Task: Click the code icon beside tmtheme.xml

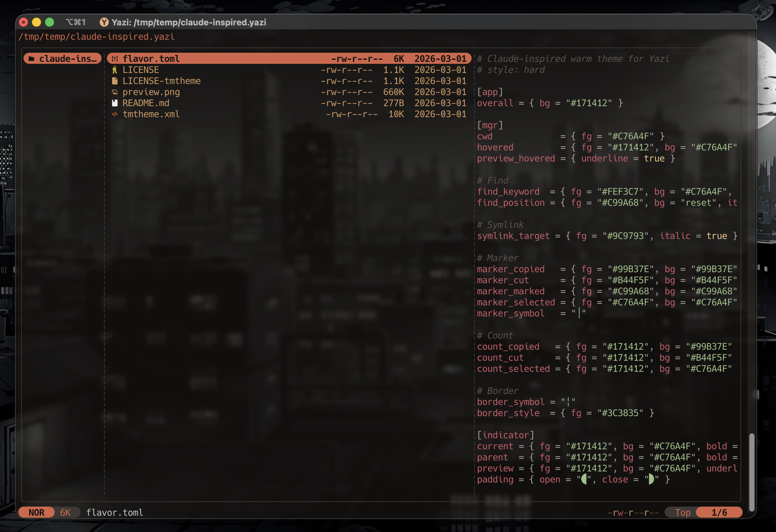Action: [x=115, y=114]
